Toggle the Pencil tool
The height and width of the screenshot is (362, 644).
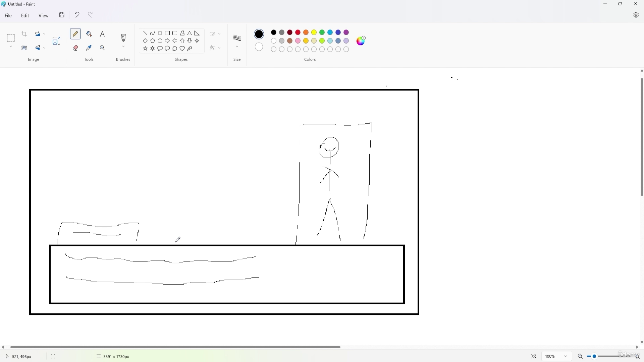75,34
